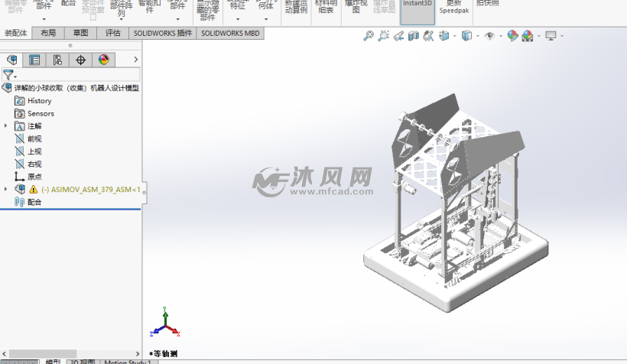This screenshot has width=627, height=364.
Task: Select the History folder in the tree
Action: click(x=39, y=101)
